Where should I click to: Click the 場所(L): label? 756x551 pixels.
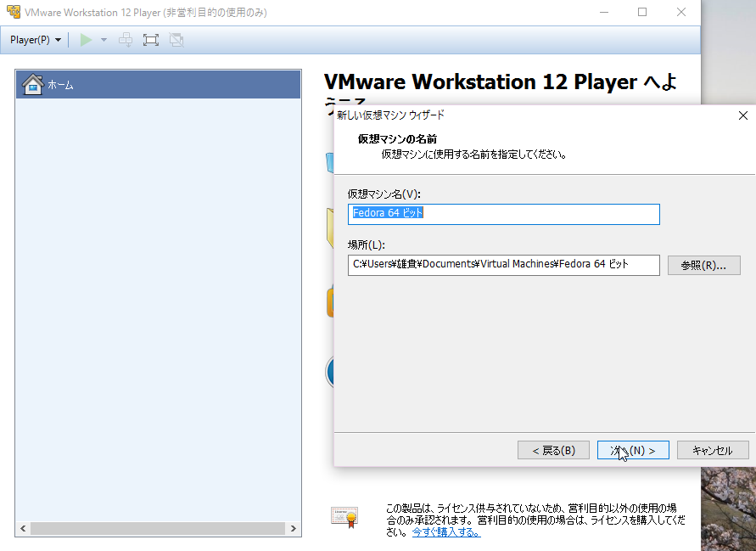[x=366, y=245]
